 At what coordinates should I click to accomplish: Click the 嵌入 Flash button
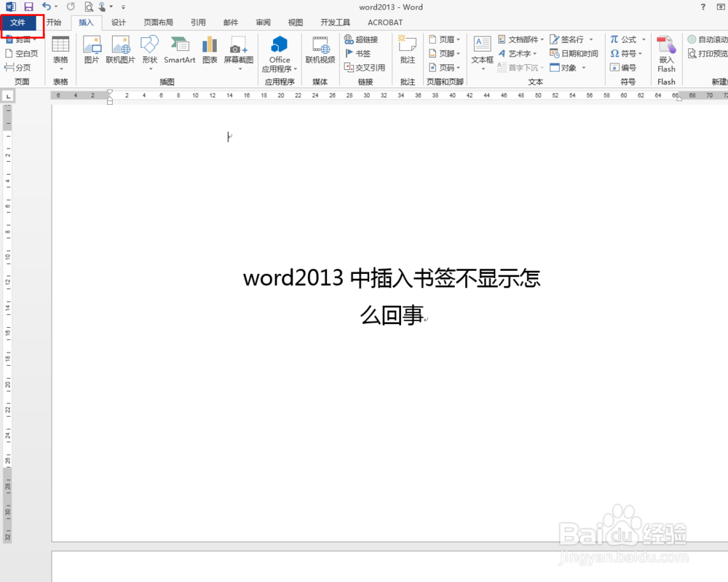pyautogui.click(x=666, y=55)
